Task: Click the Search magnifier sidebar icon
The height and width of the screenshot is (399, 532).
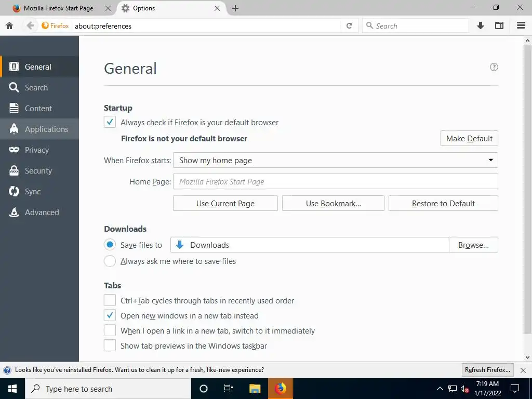Action: 14,87
